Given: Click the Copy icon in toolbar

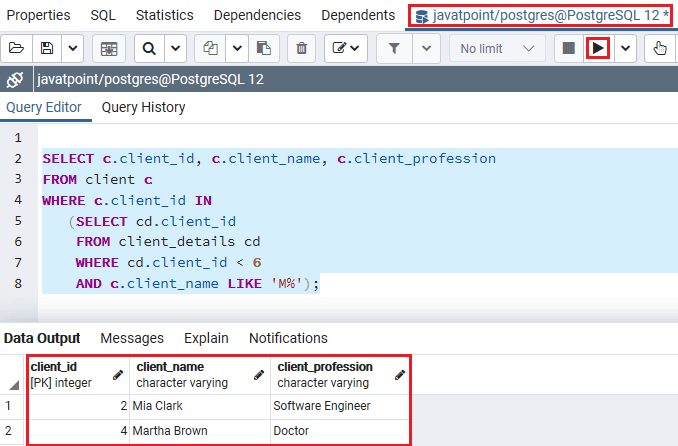Looking at the screenshot, I should [x=211, y=48].
